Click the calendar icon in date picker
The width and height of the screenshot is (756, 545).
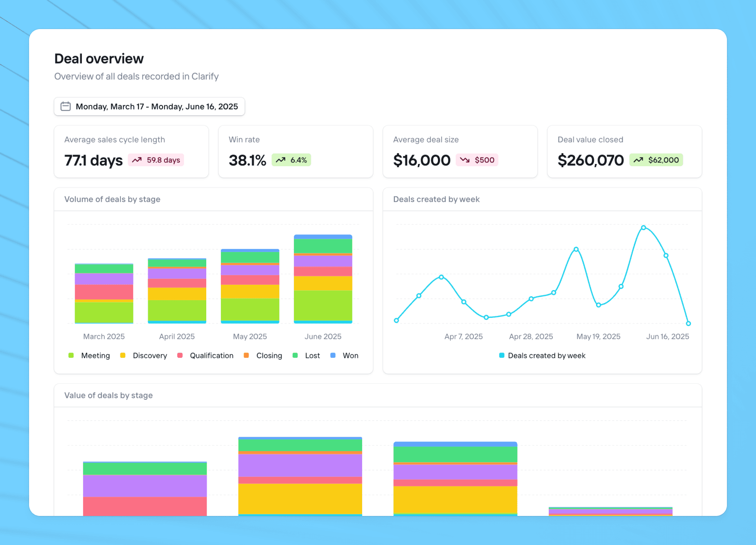tap(66, 106)
